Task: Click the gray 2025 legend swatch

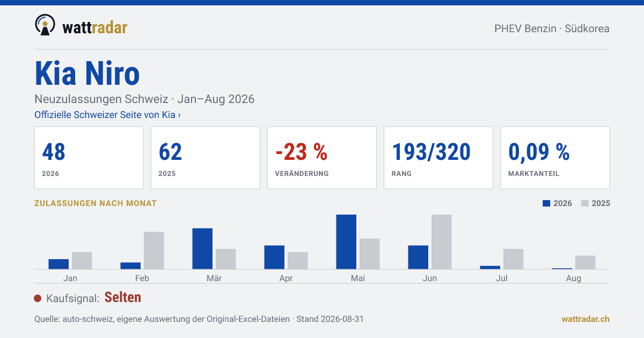Action: click(585, 203)
